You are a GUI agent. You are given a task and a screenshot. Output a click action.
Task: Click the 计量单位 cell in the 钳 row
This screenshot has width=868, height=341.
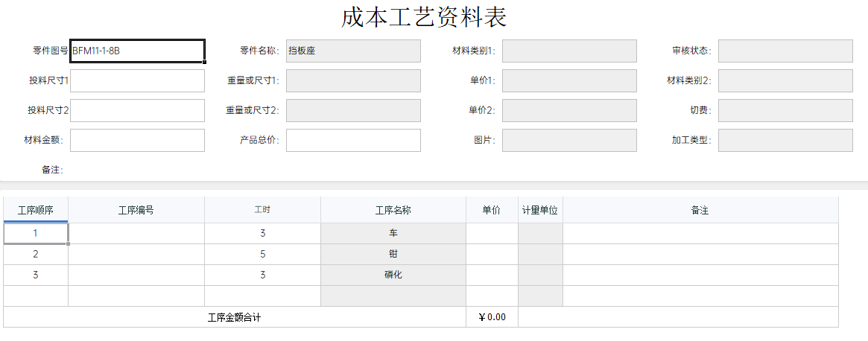click(x=540, y=255)
